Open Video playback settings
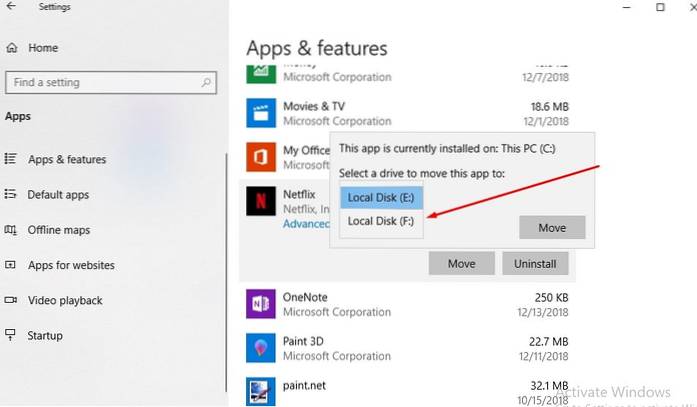The image size is (697, 407). click(66, 300)
